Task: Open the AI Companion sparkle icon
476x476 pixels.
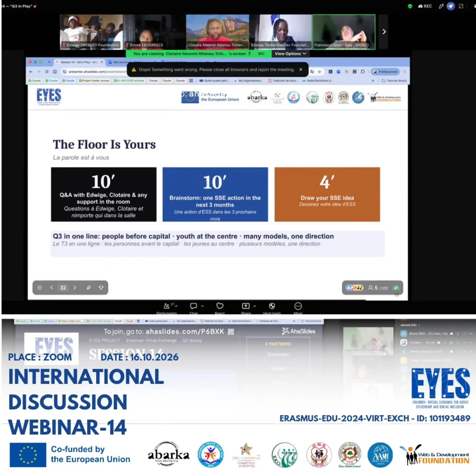Action: (451, 6)
